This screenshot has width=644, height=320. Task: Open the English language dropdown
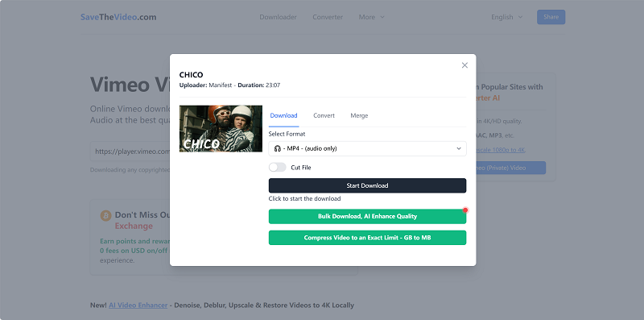coord(507,17)
